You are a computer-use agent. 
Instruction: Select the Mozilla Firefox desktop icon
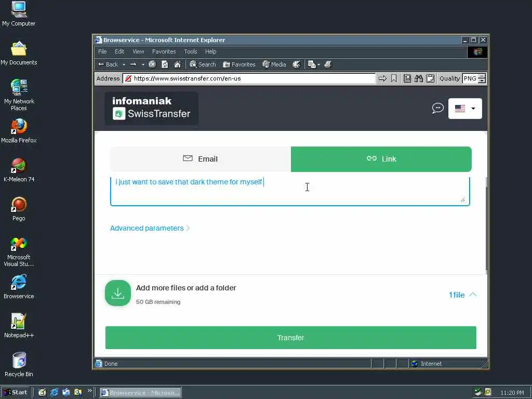(19, 131)
